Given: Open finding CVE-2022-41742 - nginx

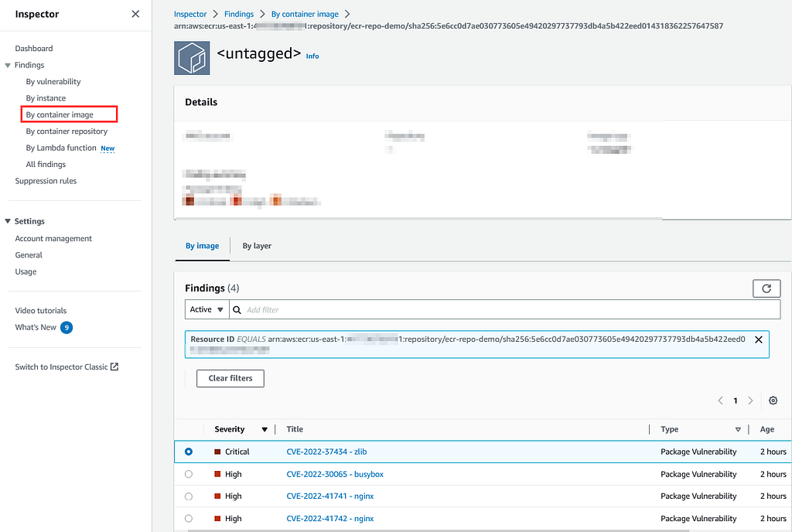Looking at the screenshot, I should pyautogui.click(x=329, y=518).
